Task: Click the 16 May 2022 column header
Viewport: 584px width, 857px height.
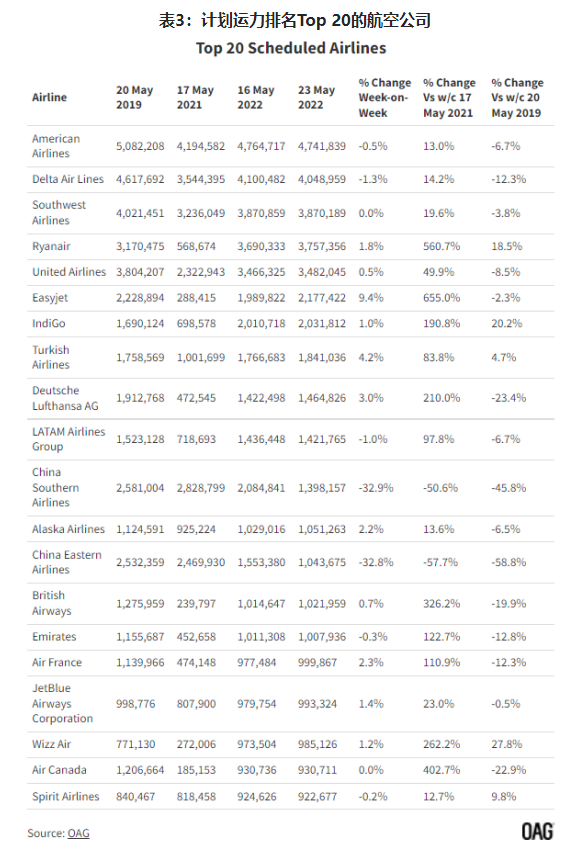Action: click(x=256, y=97)
